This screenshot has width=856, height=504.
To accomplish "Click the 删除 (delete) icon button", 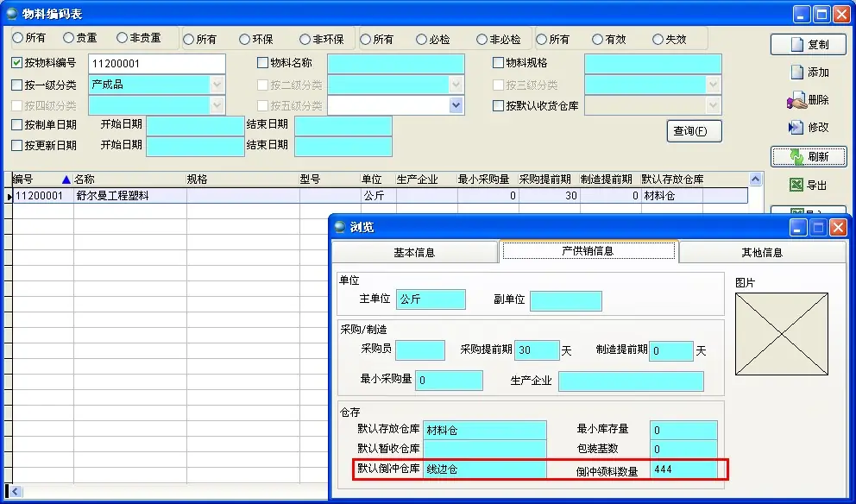I will tap(796, 101).
